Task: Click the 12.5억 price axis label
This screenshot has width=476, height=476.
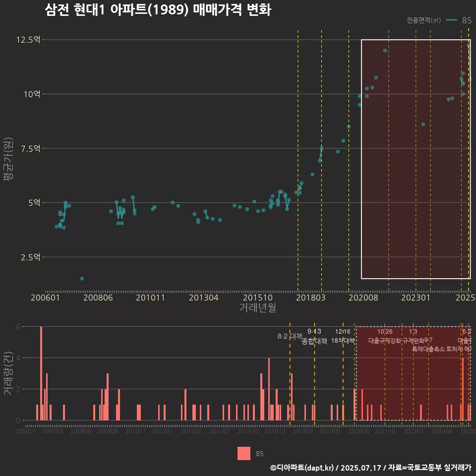Action: pos(28,40)
